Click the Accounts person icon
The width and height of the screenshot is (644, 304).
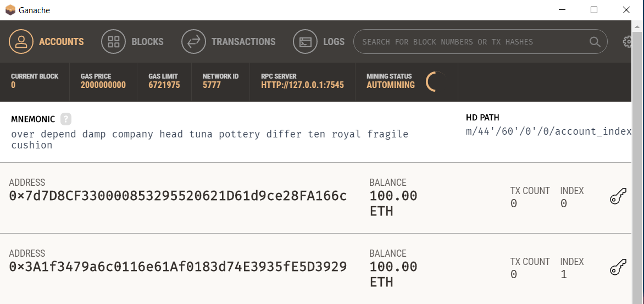(x=21, y=42)
